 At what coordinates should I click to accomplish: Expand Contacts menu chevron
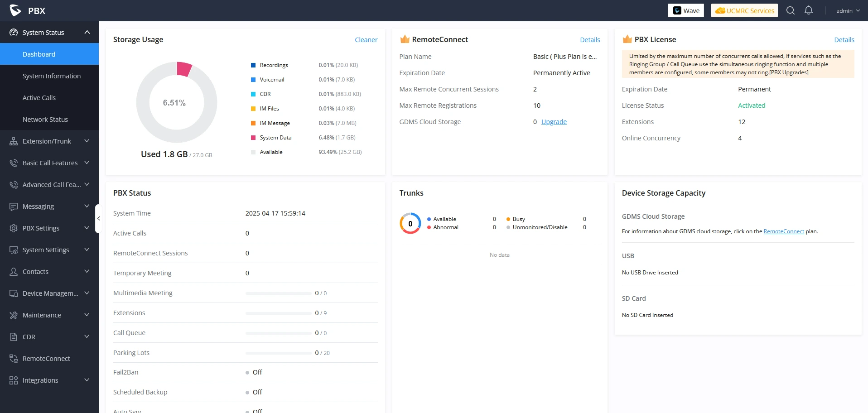click(87, 272)
